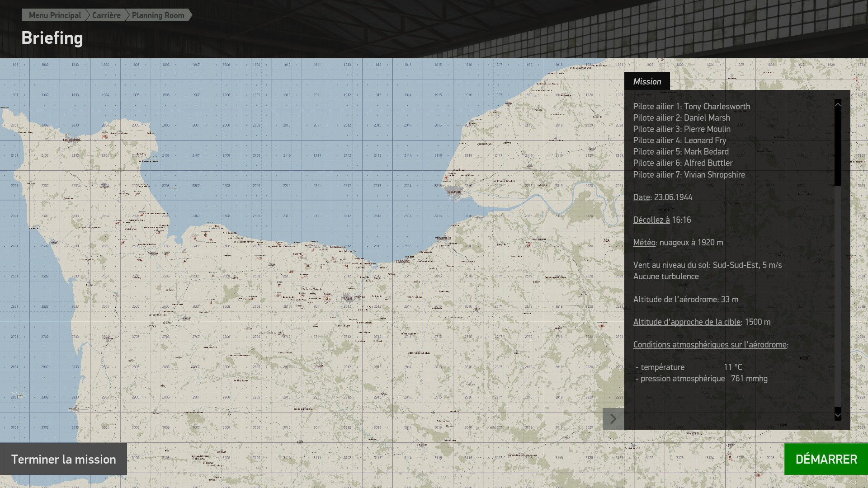The height and width of the screenshot is (488, 868).
Task: Click the Trouville label on the map
Action: tap(443, 238)
